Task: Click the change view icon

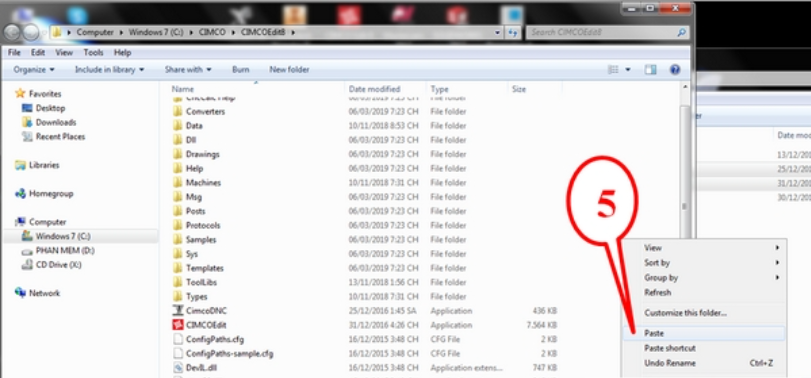Action: click(x=613, y=70)
